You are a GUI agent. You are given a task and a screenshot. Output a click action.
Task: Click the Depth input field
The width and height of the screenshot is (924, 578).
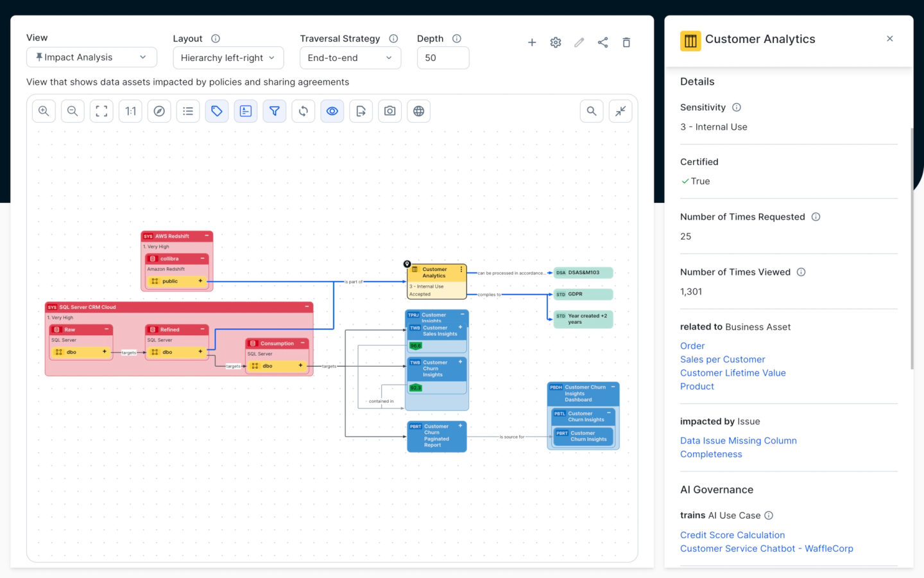coord(443,58)
